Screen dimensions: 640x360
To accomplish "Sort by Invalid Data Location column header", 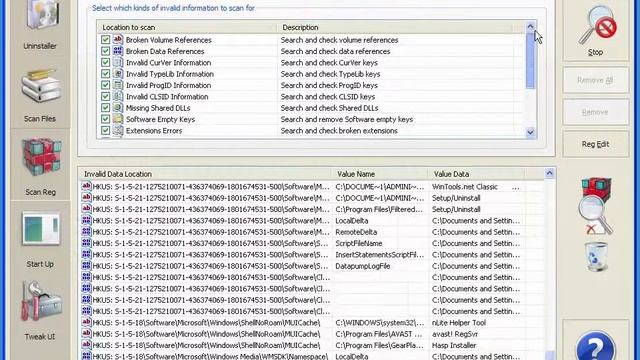I will coord(205,174).
